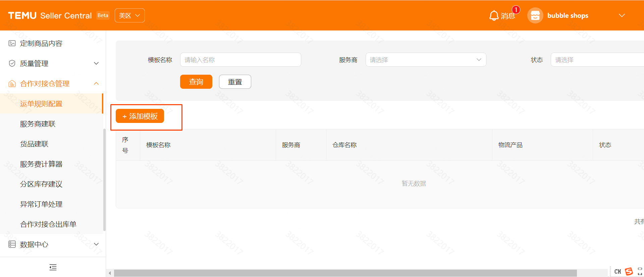
Task: Click the horizontal scrollbar at the bottom
Action: [345, 273]
